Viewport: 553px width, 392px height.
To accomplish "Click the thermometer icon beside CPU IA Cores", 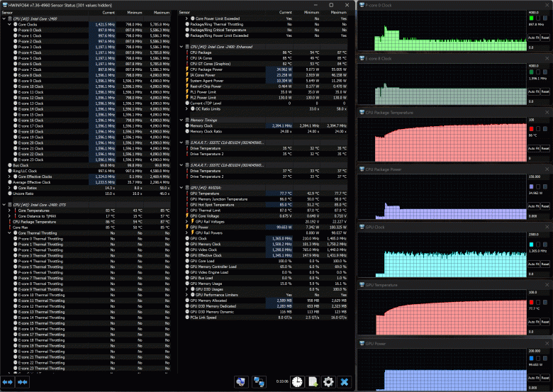I will tap(187, 58).
